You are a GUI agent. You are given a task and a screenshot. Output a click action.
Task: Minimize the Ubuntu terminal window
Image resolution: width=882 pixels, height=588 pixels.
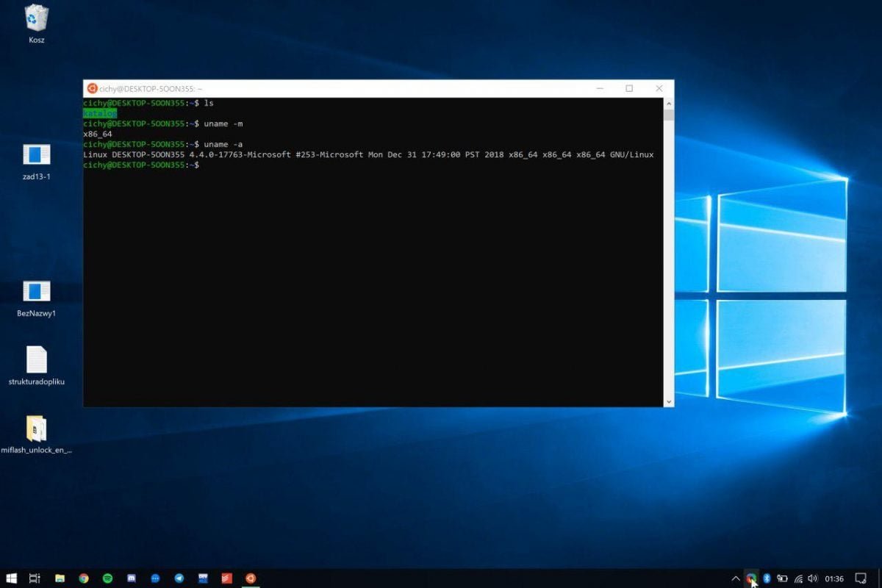[x=600, y=88]
